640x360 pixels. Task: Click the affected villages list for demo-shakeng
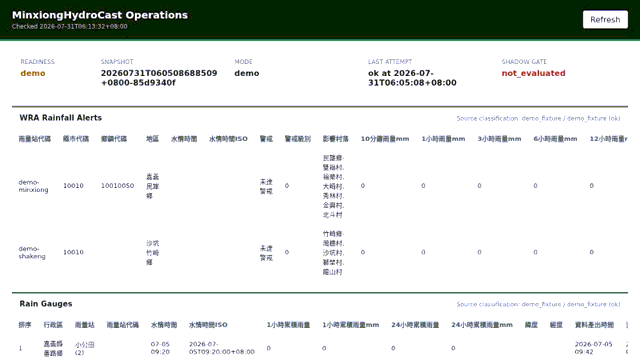(x=333, y=253)
